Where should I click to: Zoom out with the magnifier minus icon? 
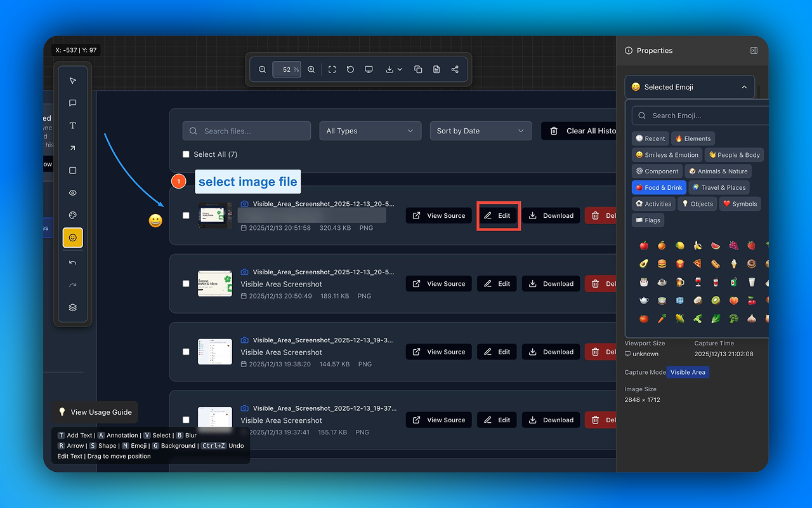(x=263, y=69)
